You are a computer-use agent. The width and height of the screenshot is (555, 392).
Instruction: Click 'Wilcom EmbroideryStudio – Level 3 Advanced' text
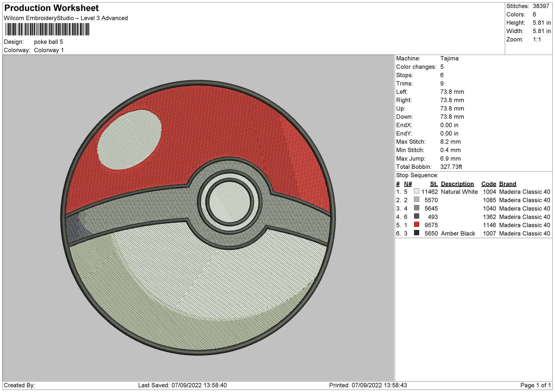tap(66, 18)
